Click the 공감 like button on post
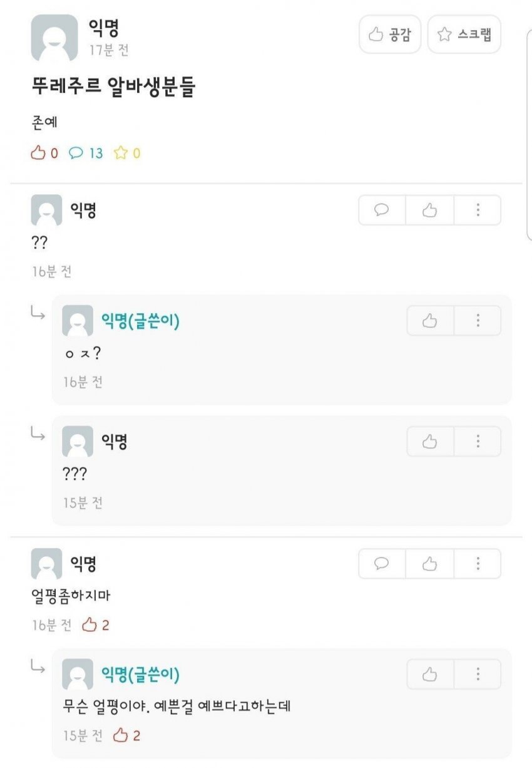 (389, 34)
